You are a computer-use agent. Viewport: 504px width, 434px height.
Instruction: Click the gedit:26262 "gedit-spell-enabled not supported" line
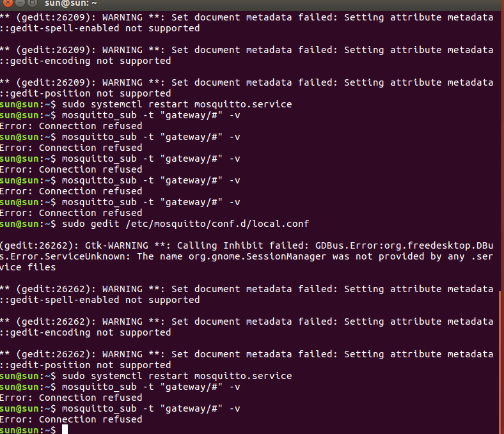tap(100, 300)
